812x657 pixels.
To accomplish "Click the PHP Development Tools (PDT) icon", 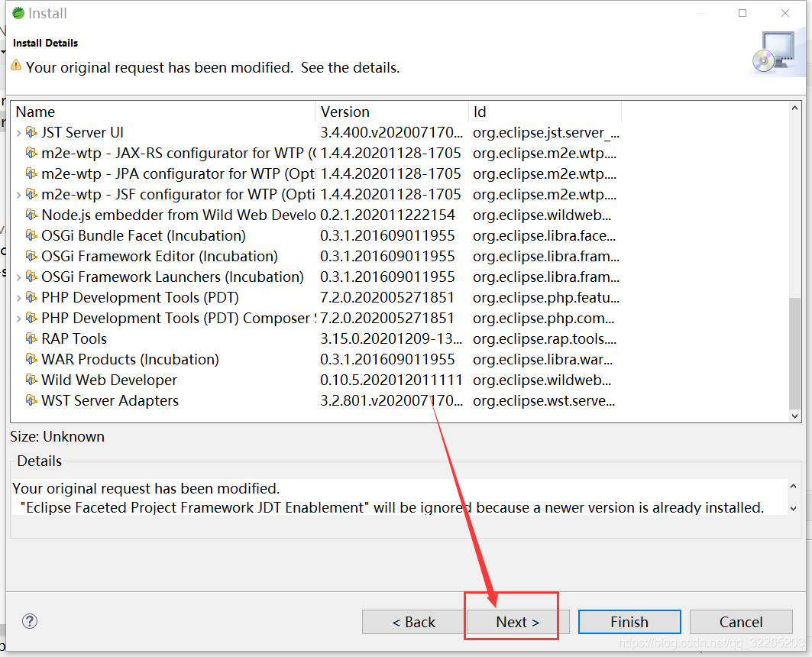I will point(31,298).
